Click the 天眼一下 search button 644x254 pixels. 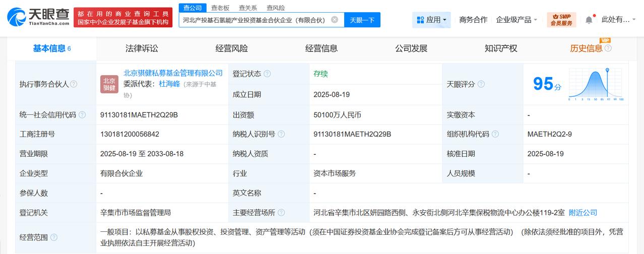[362, 20]
